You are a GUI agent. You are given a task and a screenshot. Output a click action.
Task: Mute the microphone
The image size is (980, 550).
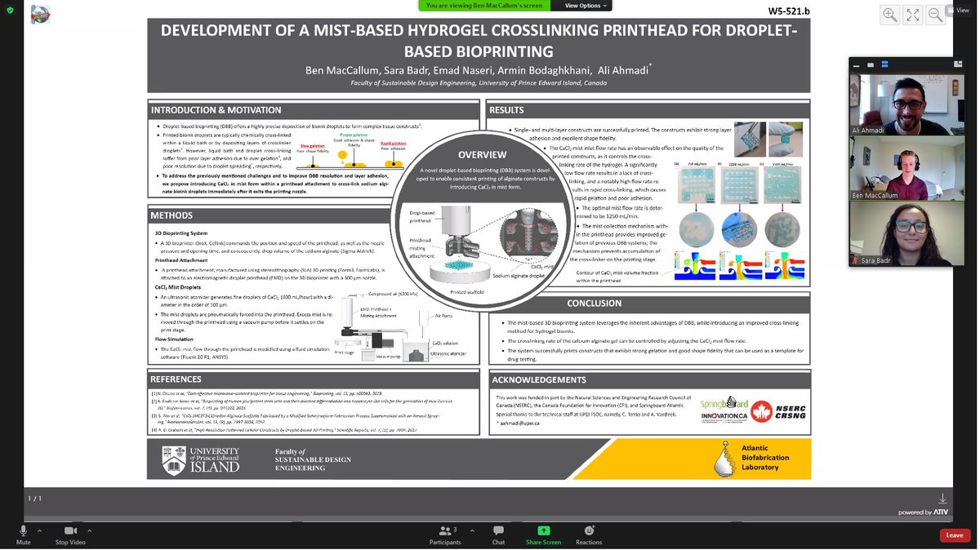click(23, 534)
